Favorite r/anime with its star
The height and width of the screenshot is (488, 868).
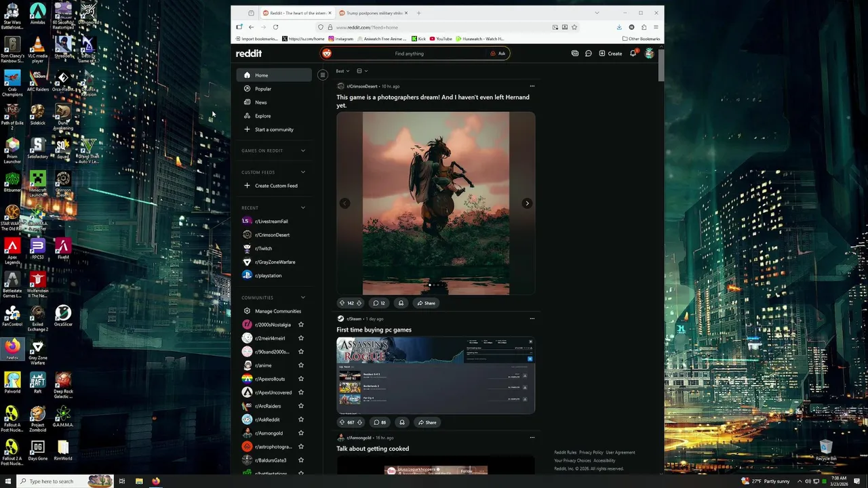pos(301,365)
